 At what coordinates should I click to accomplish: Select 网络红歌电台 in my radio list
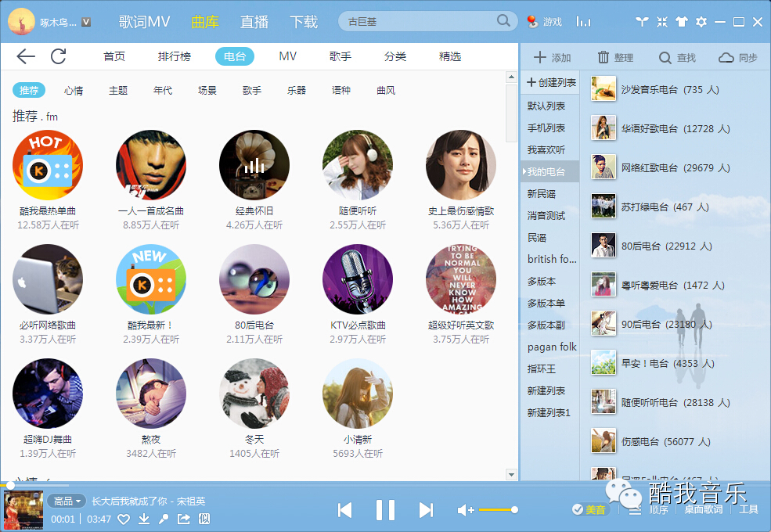(675, 167)
